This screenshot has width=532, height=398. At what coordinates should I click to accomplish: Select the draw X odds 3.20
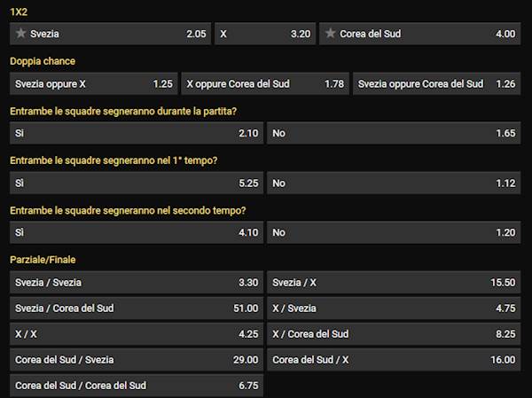click(x=264, y=34)
